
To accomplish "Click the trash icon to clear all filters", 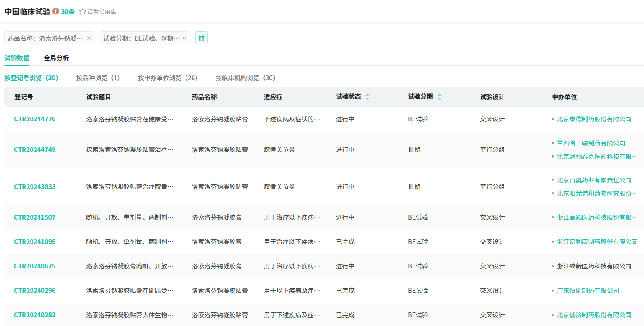I will (201, 38).
